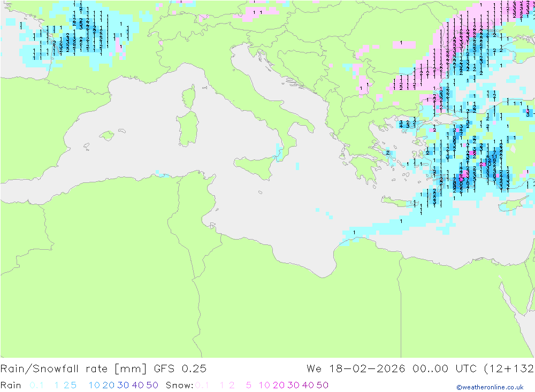Image resolution: width=535 pixels, height=392 pixels.
Task: Click the 'Snow:' legend label
Action: pos(179,385)
